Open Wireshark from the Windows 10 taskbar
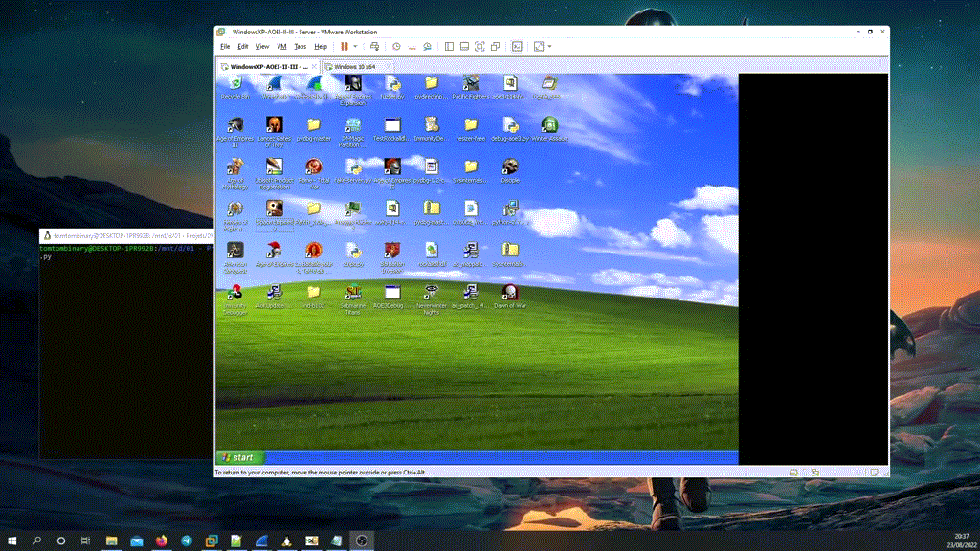The height and width of the screenshot is (551, 980). pyautogui.click(x=262, y=540)
